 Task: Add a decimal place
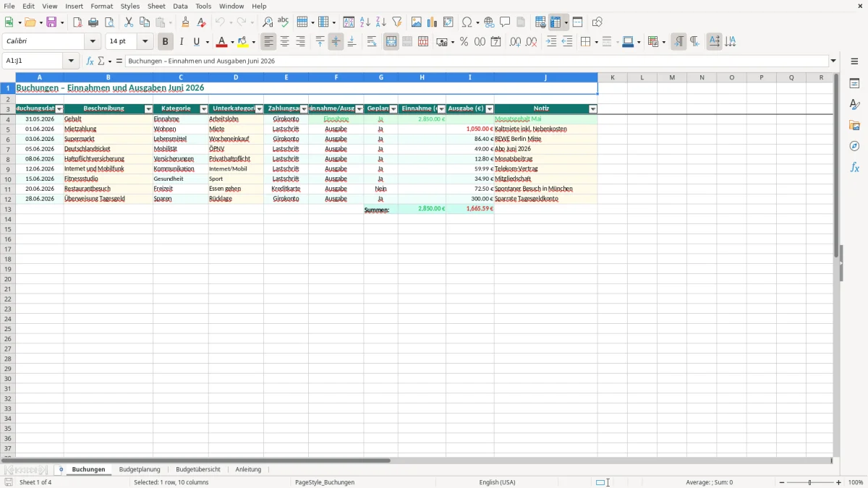(x=515, y=42)
